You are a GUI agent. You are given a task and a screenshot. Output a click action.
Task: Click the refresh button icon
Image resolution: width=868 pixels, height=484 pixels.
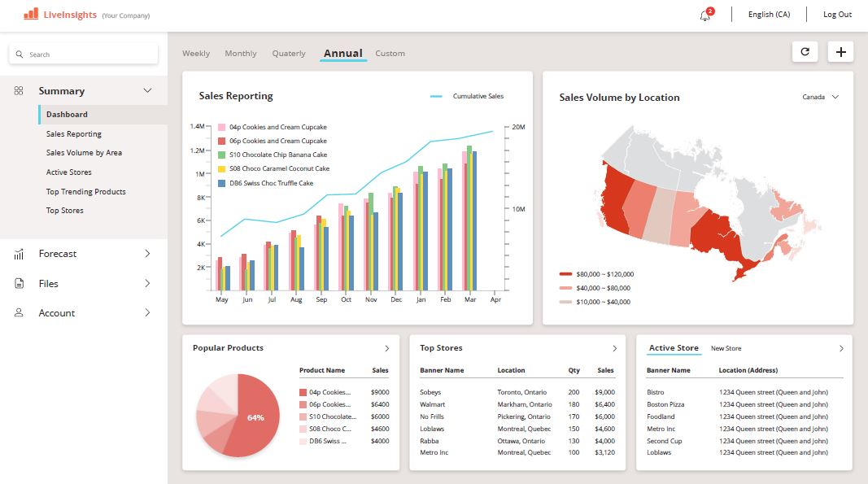pyautogui.click(x=805, y=52)
